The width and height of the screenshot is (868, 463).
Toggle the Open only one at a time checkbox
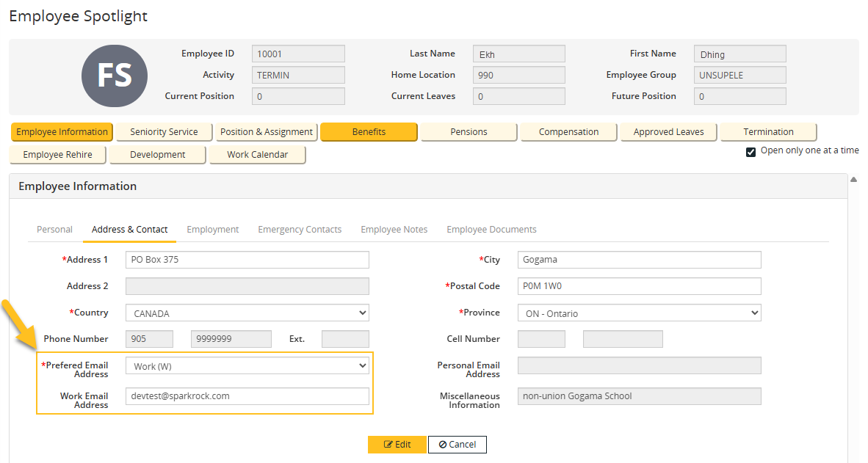tap(751, 150)
